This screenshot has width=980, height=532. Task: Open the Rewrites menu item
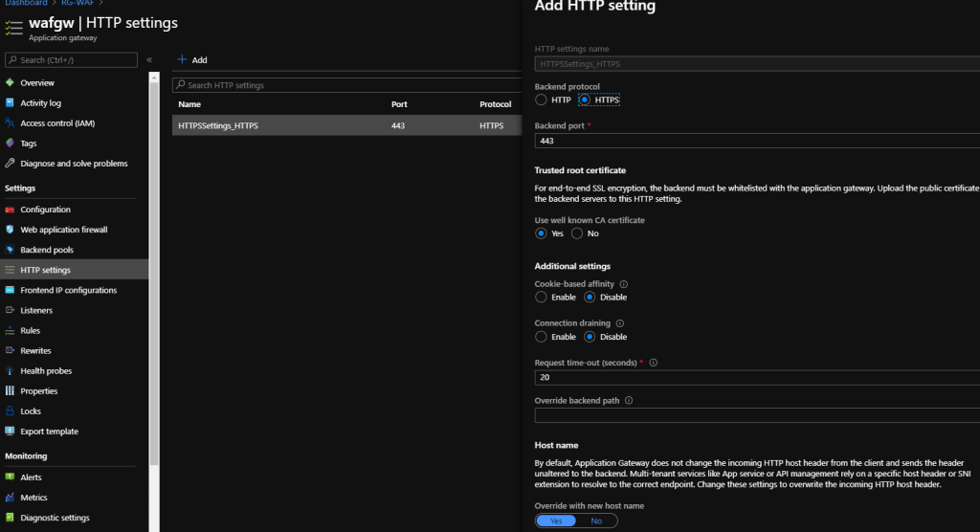pos(35,350)
